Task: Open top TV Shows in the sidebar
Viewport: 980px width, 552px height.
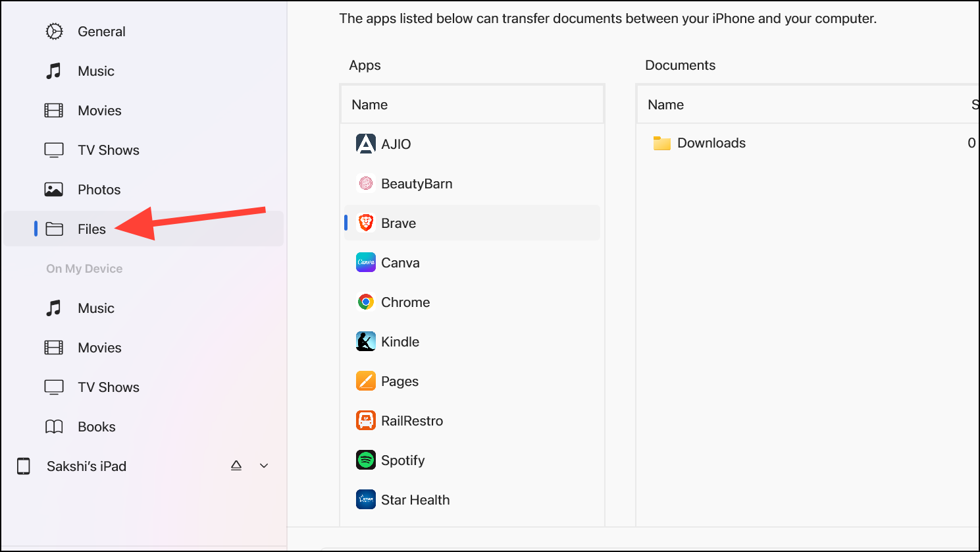Action: click(109, 150)
